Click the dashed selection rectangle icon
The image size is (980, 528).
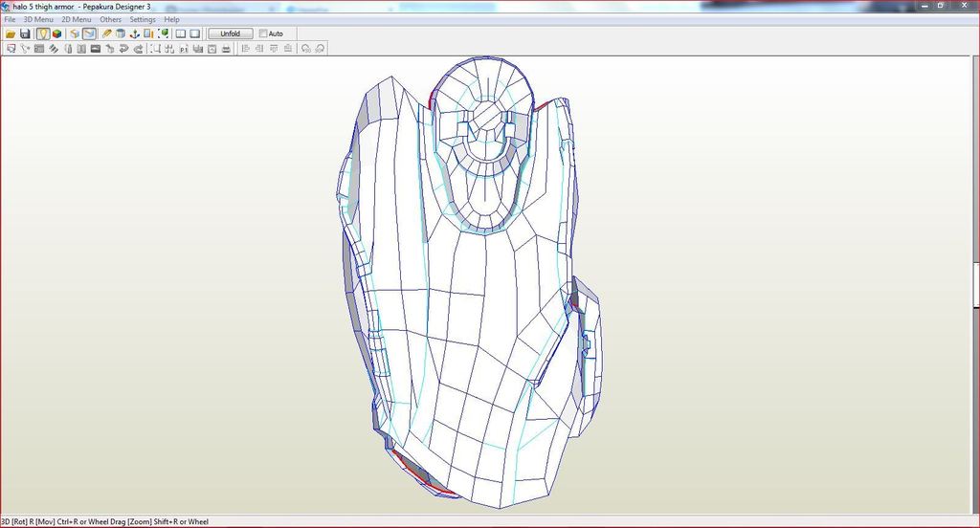pos(155,49)
